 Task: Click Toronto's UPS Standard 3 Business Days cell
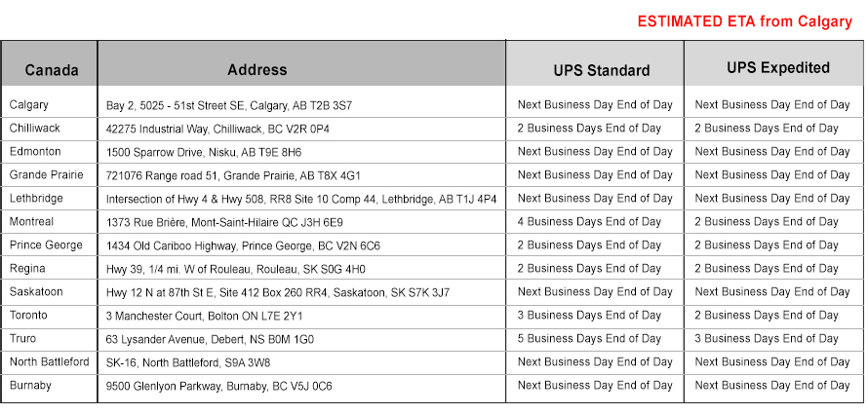pos(595,315)
